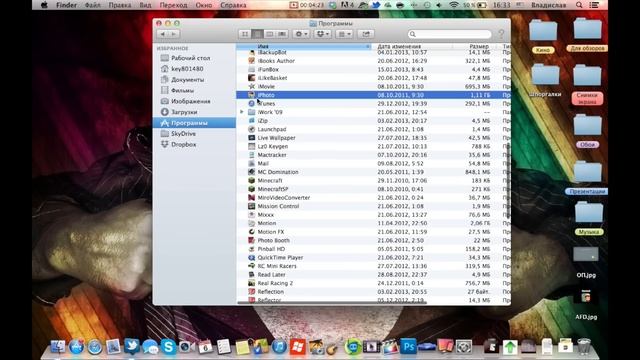
Task: Open the Apple menu
Action: pos(44,5)
